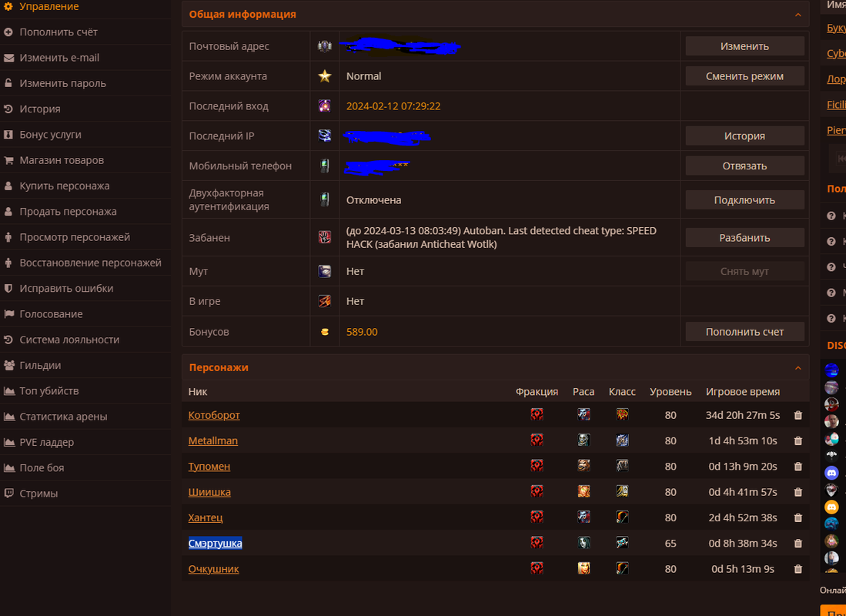Open PVE ладдер menu item
The width and height of the screenshot is (846, 616).
46,442
